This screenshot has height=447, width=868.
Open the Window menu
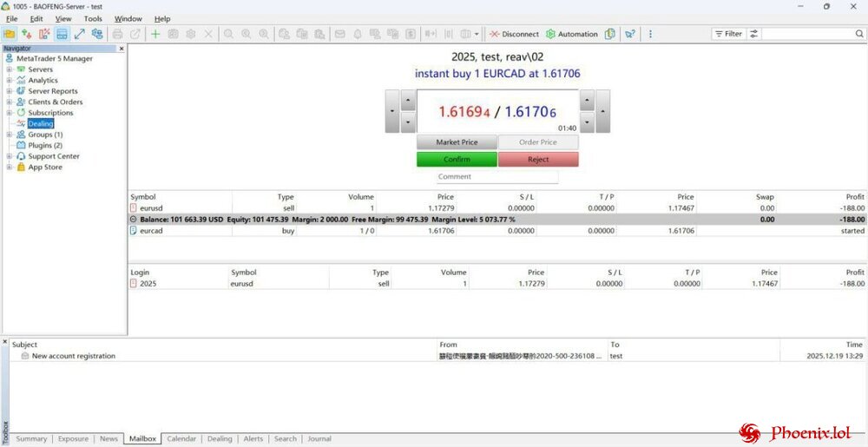tap(128, 19)
